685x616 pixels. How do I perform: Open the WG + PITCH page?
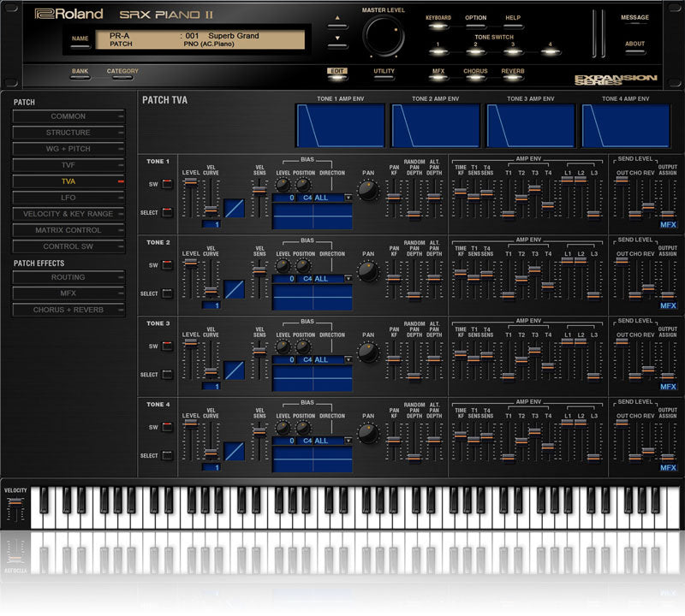(x=68, y=149)
